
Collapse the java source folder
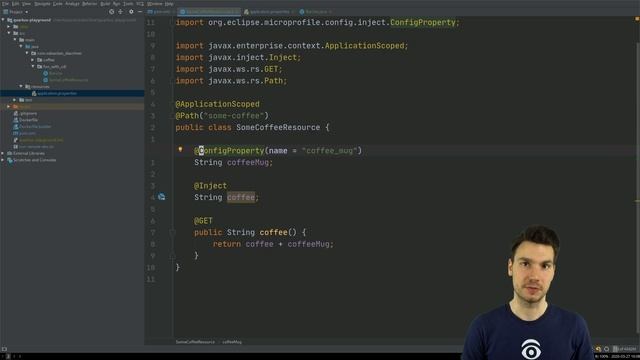point(21,47)
